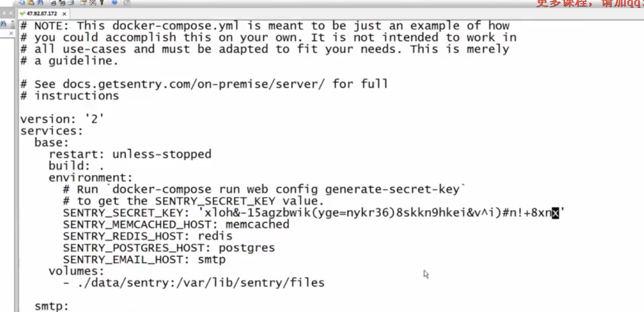Toggle the side panel auto-hide pin
Image resolution: width=644 pixels, height=312 pixels.
[4, 13]
